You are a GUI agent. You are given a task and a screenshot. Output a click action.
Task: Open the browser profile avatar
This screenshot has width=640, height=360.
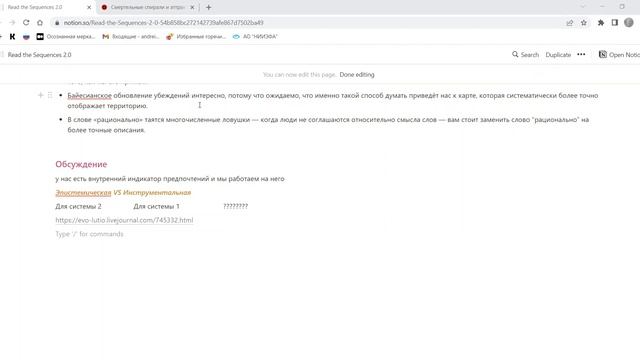click(629, 23)
